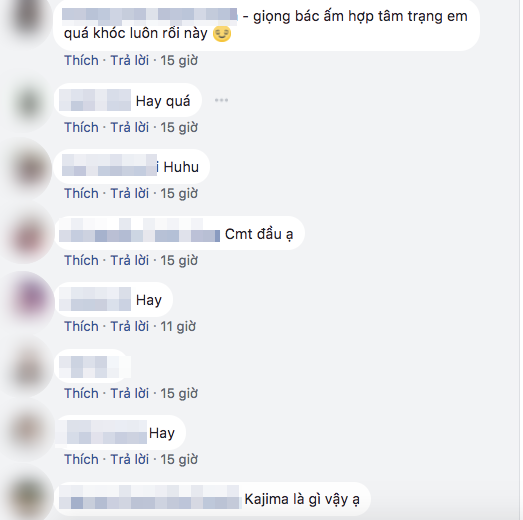Reply to the 'Huhu' comment
523x520 pixels.
129,193
